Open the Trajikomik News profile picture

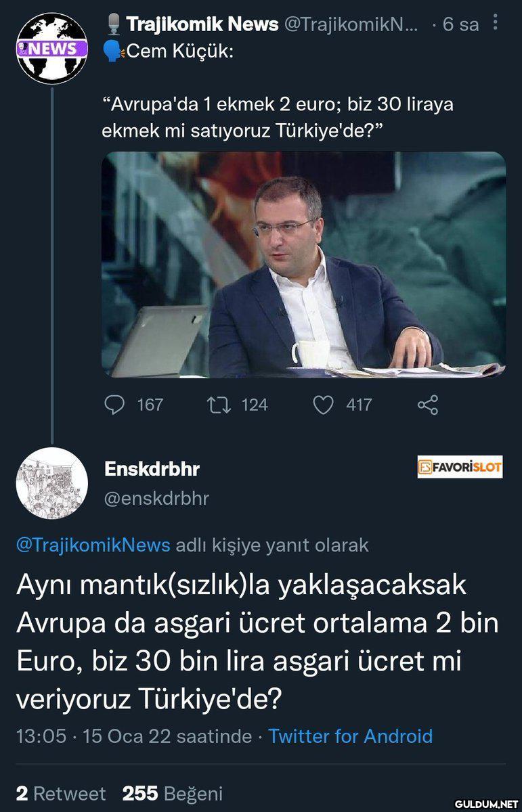tap(51, 48)
